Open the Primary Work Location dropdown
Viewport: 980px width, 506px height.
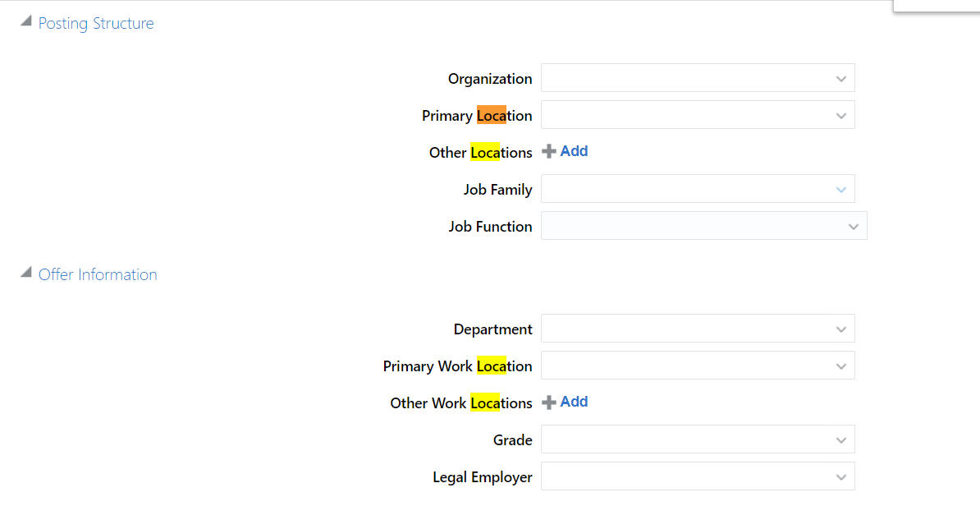pos(698,365)
